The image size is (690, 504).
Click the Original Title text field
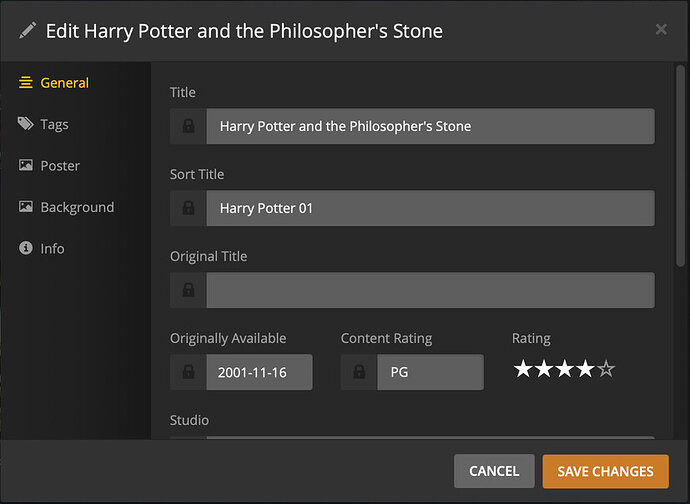pos(430,291)
